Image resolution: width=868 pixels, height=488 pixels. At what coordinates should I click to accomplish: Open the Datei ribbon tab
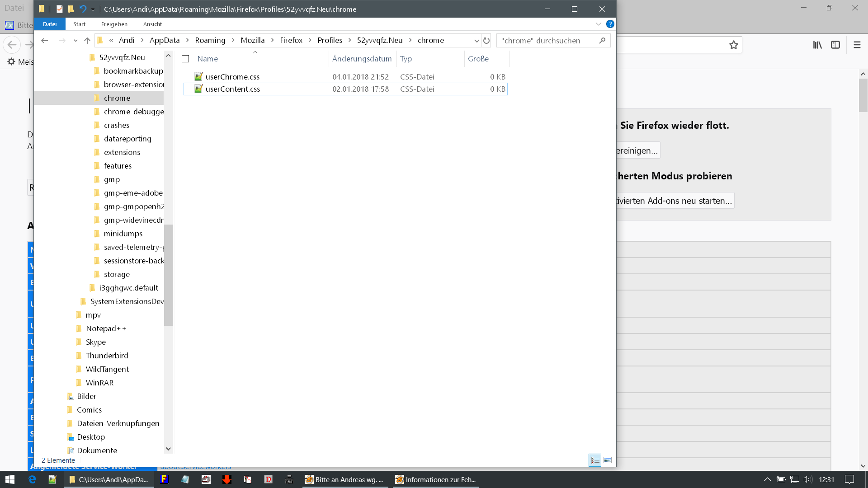tap(50, 24)
